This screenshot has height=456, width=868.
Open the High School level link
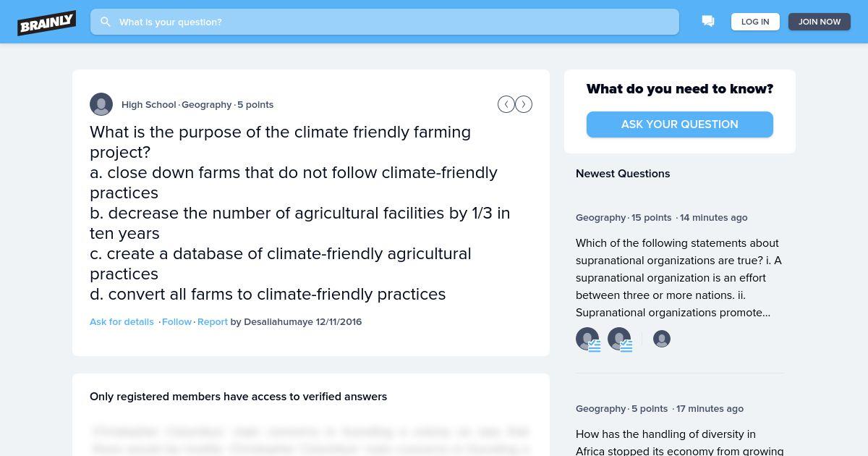tap(149, 105)
